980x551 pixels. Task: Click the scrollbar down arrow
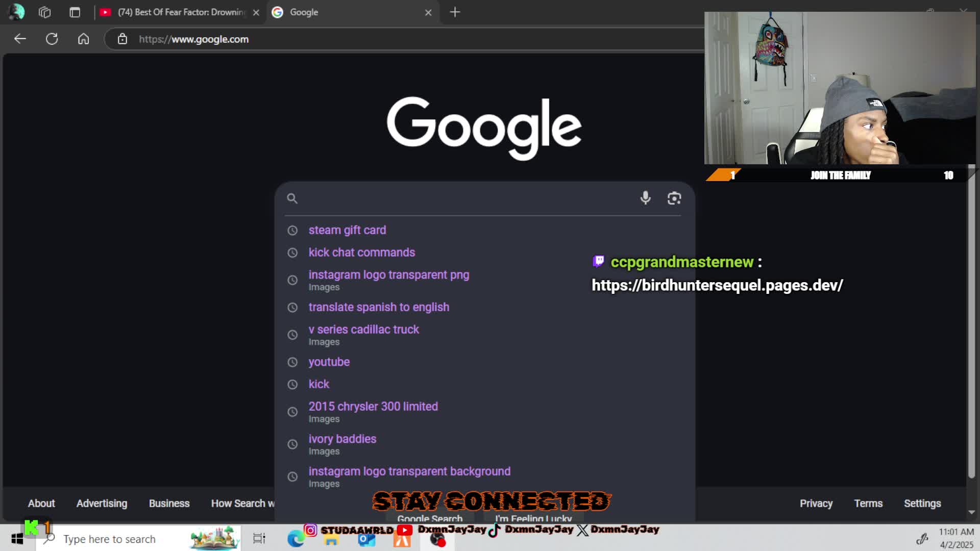click(x=971, y=512)
